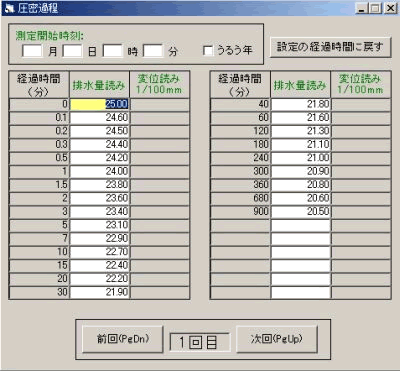The image size is (400, 371).
Task: Select the 21.00 cell at 240 minutes
Action: coord(301,158)
